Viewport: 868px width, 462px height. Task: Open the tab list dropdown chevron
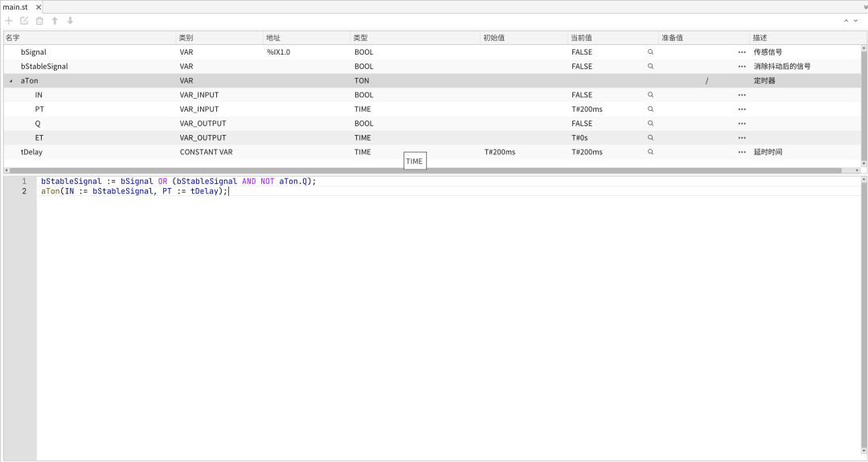[866, 7]
